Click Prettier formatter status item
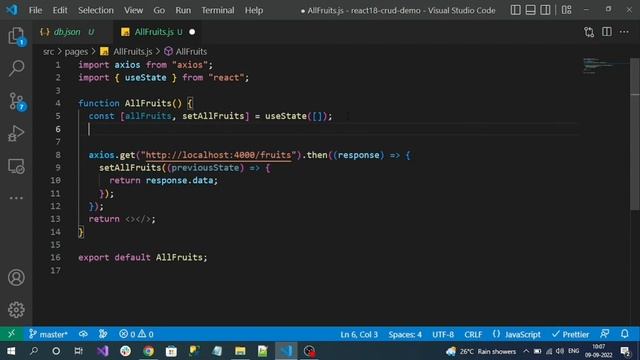 570,334
